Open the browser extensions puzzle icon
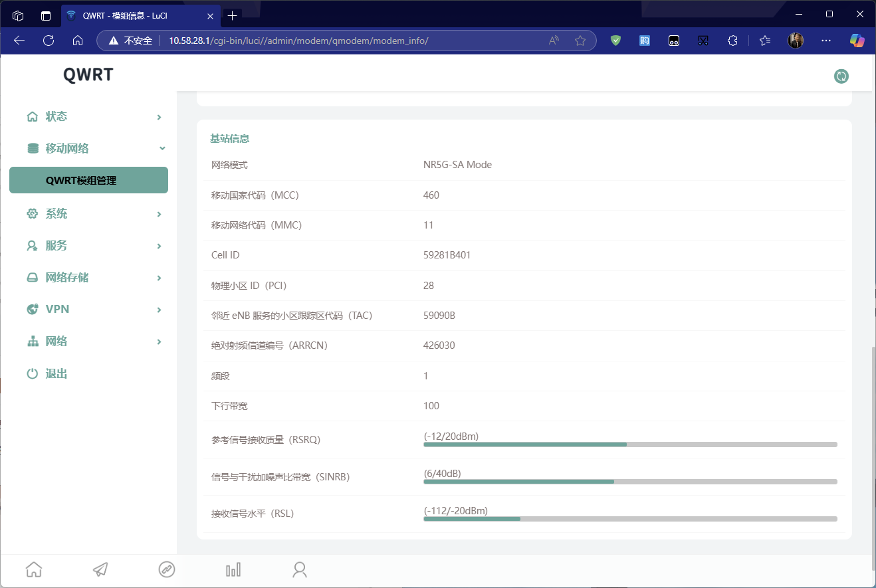Screen dimensions: 876x588 click(732, 41)
